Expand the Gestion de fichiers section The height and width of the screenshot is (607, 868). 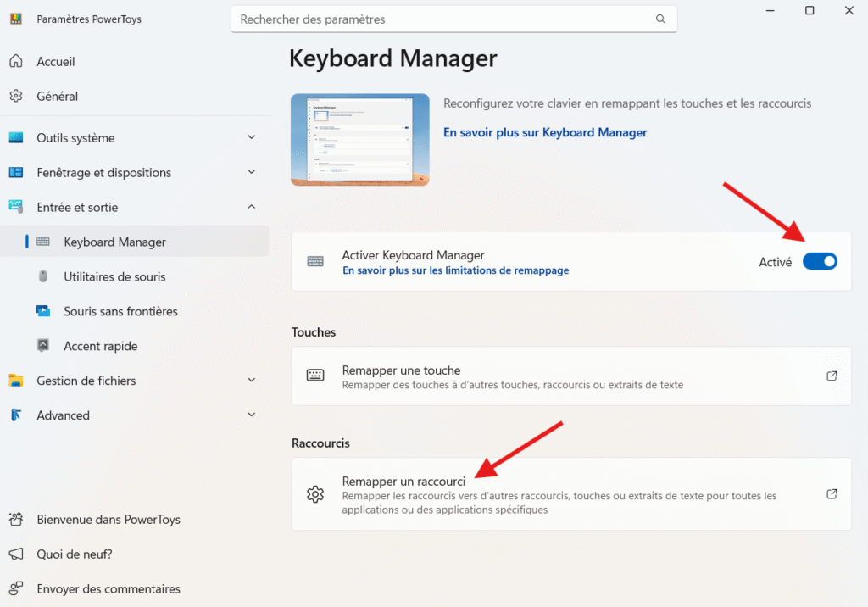[x=251, y=381]
